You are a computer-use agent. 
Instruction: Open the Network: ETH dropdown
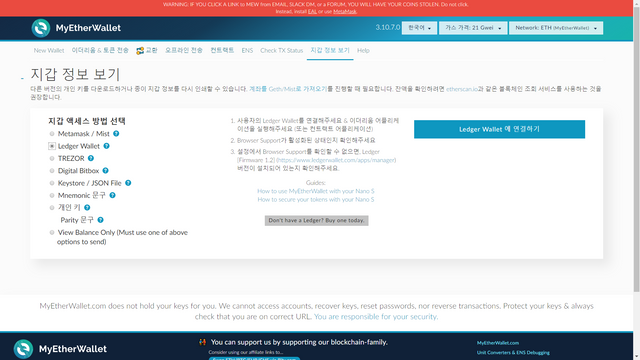point(556,28)
